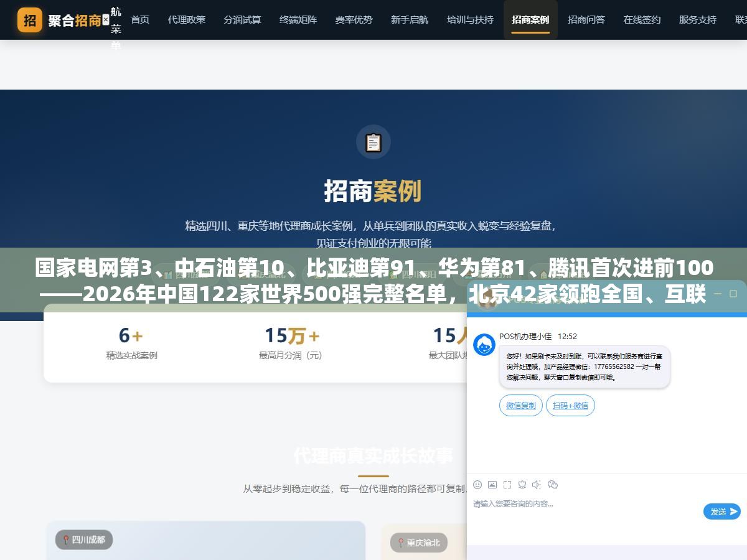Select the active 招商案例 tab
This screenshot has width=747, height=560.
coord(530,20)
